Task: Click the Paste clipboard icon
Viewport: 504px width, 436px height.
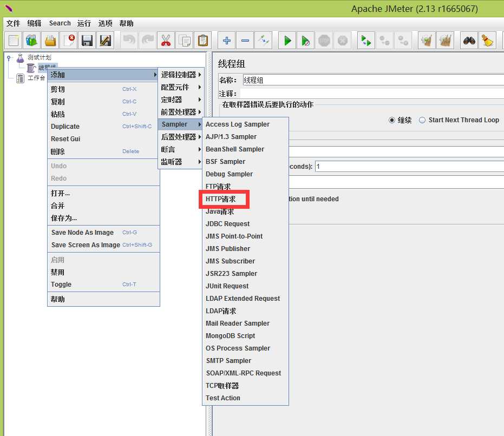Action: (x=203, y=41)
